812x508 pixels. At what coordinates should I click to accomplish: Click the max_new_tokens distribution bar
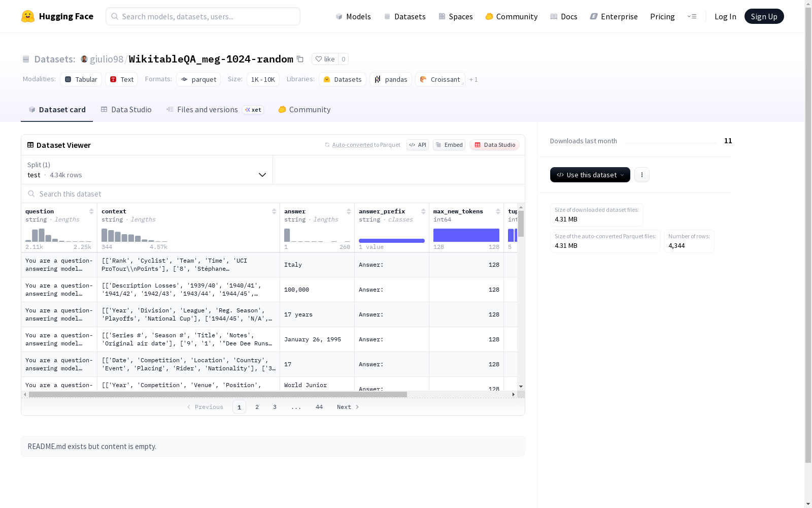click(x=466, y=235)
